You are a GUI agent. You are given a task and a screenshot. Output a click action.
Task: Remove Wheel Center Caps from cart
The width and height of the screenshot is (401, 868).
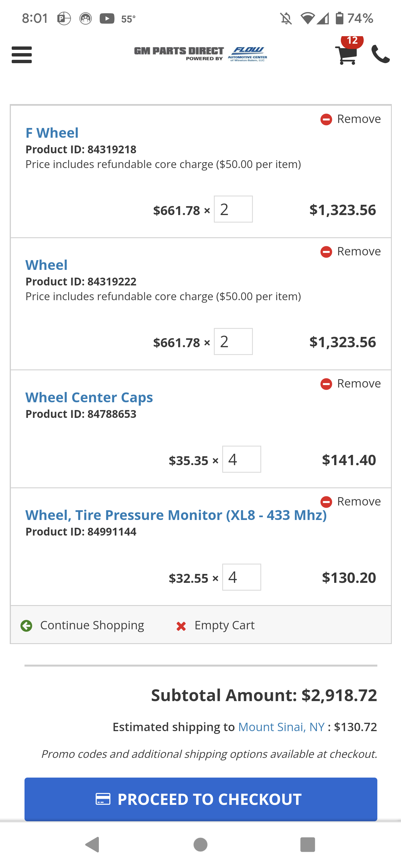pos(350,383)
